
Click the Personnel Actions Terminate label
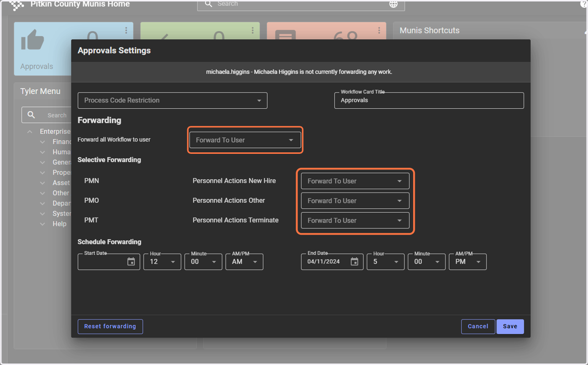(236, 220)
